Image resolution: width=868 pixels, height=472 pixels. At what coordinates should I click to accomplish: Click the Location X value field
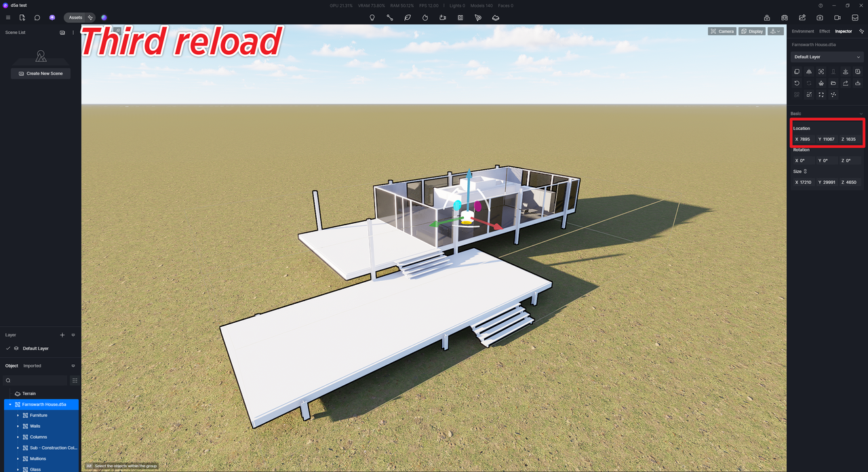click(805, 139)
